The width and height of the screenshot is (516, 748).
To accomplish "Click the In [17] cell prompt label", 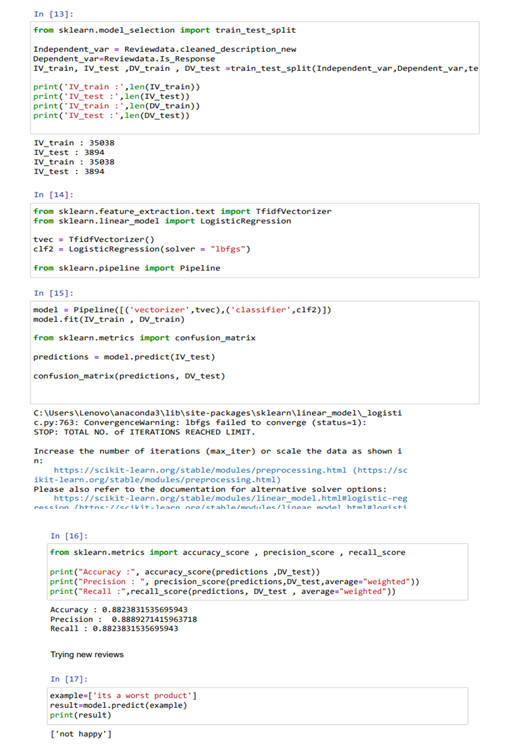I will [x=69, y=679].
